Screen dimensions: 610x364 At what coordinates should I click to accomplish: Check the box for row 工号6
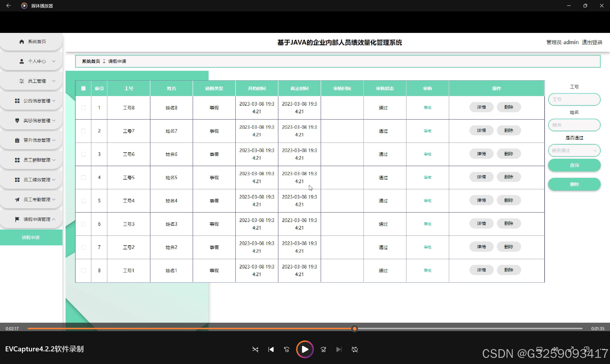click(83, 154)
